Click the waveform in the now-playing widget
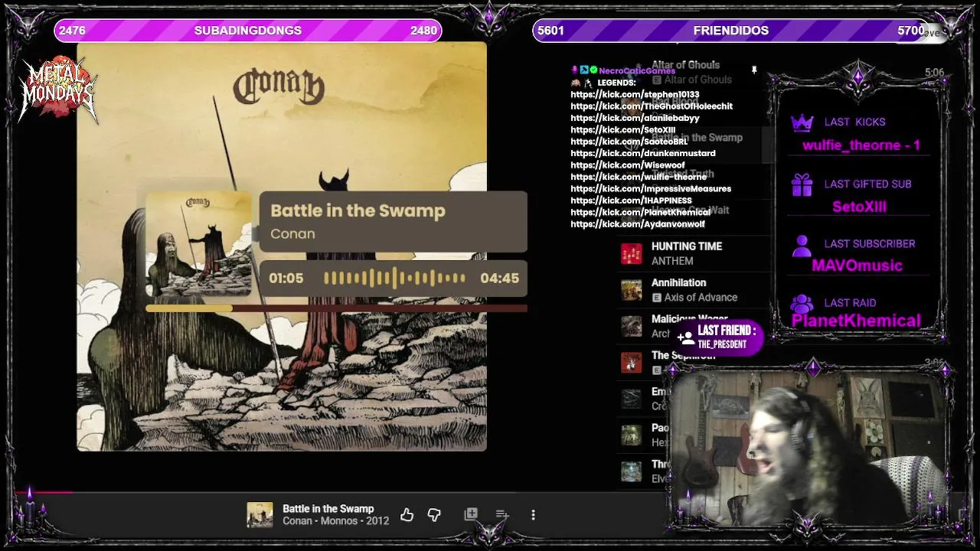 click(394, 278)
